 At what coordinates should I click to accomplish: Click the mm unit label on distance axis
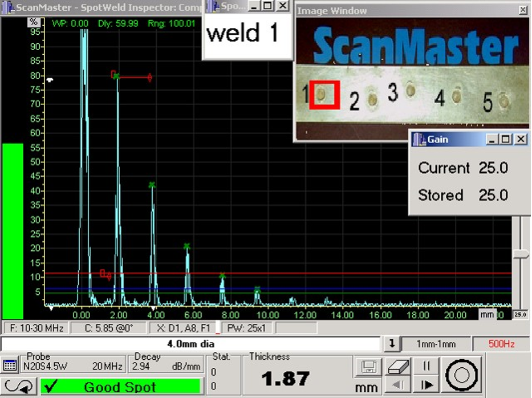(487, 314)
